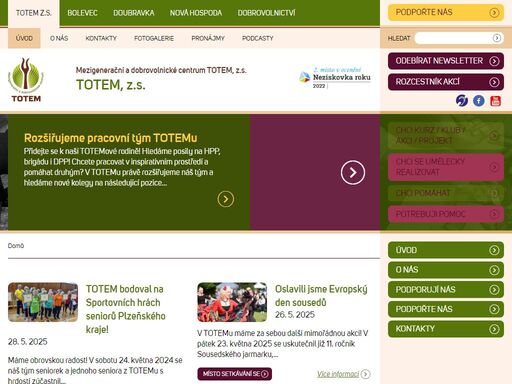Click the yellow PODPOŘTE NÁS button
512x384 pixels.
click(446, 13)
